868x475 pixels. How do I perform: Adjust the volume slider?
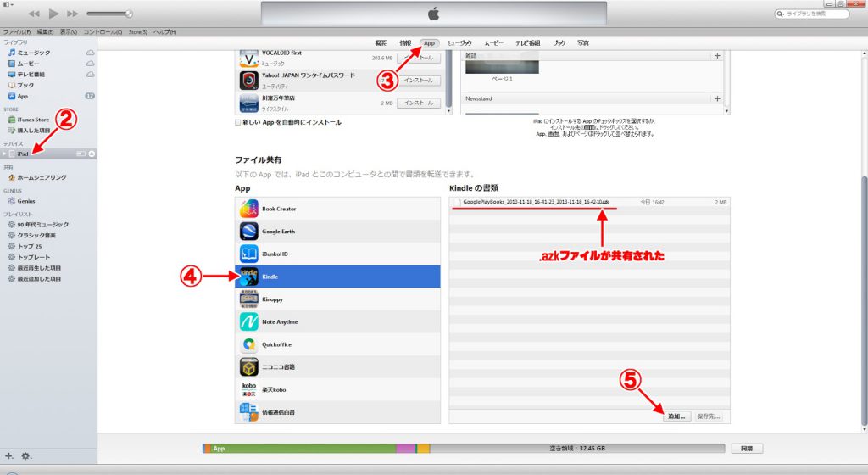pyautogui.click(x=109, y=14)
